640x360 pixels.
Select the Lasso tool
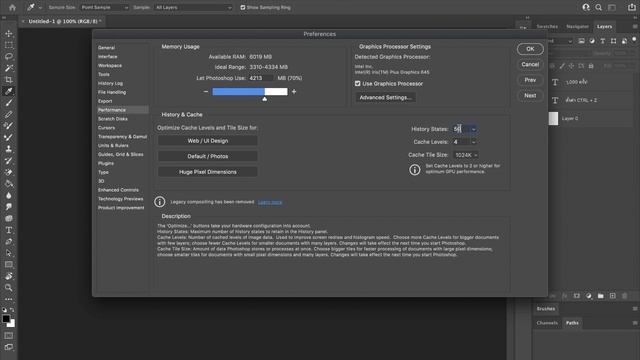click(x=9, y=56)
